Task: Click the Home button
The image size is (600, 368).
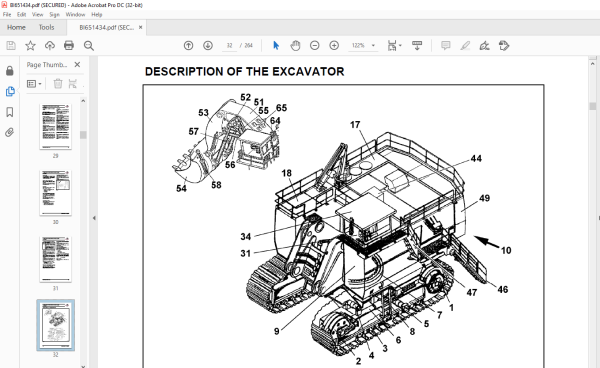Action: 16,28
